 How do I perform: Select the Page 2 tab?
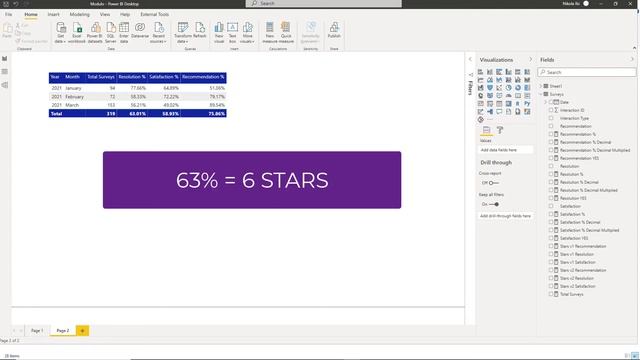tap(63, 331)
